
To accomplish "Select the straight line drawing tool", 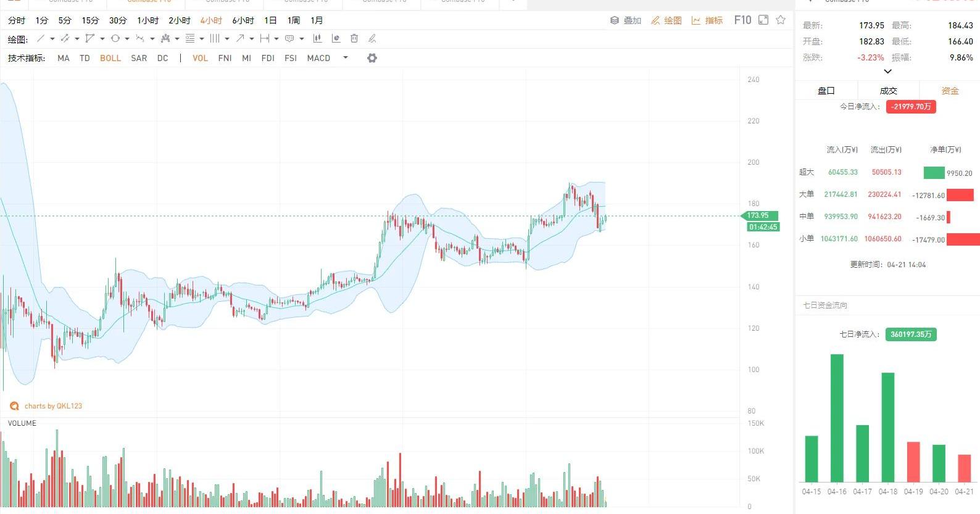I will tap(40, 38).
